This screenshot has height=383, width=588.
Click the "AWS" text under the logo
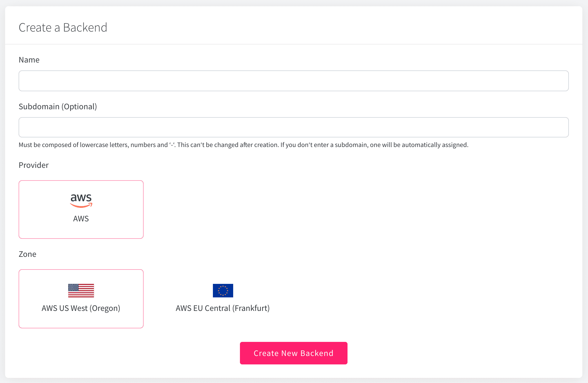81,219
